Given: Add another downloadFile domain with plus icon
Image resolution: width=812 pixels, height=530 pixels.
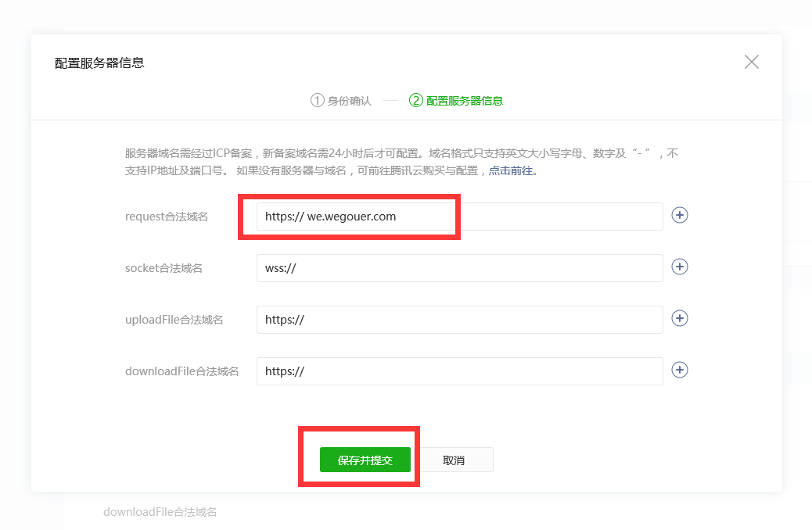Looking at the screenshot, I should pyautogui.click(x=680, y=370).
